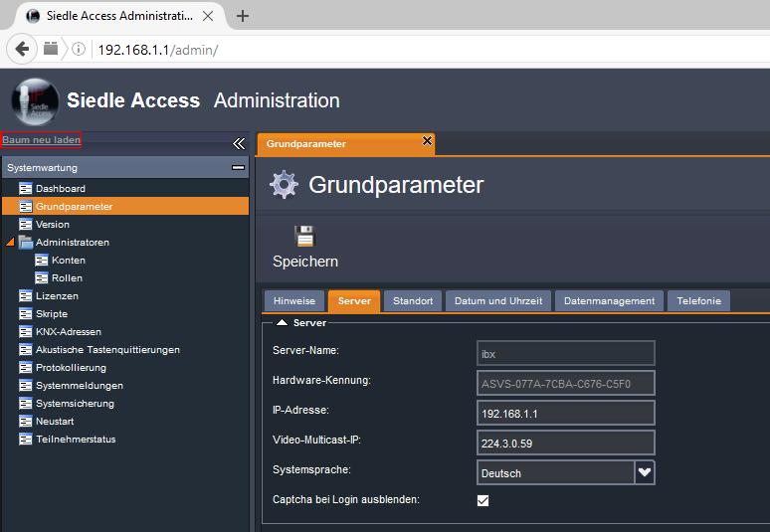Click the briefcase icon beside the back button
Viewport: 770px width, 532px height.
[x=51, y=48]
